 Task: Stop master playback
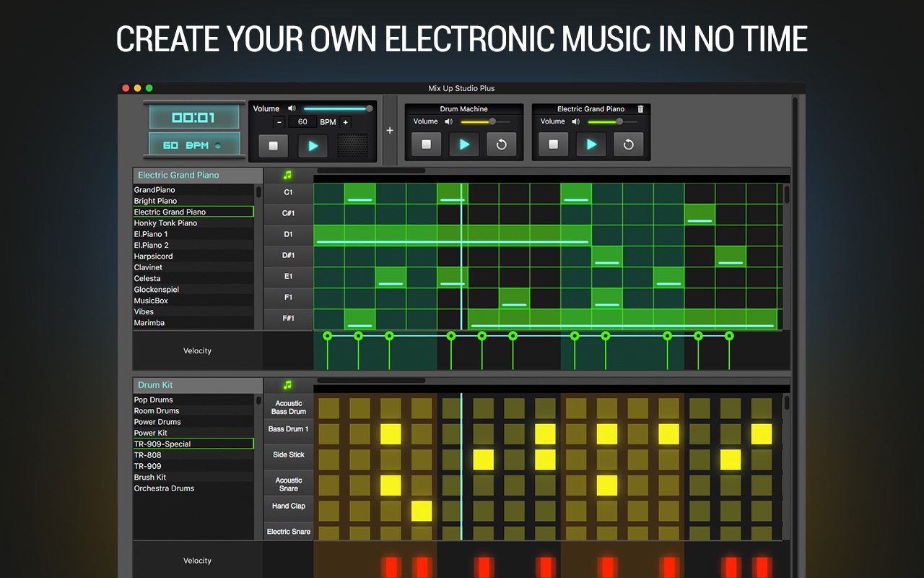(273, 146)
